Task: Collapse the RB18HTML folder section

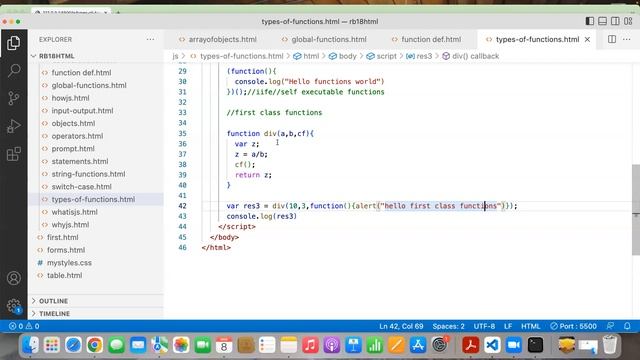Action: click(x=96, y=56)
